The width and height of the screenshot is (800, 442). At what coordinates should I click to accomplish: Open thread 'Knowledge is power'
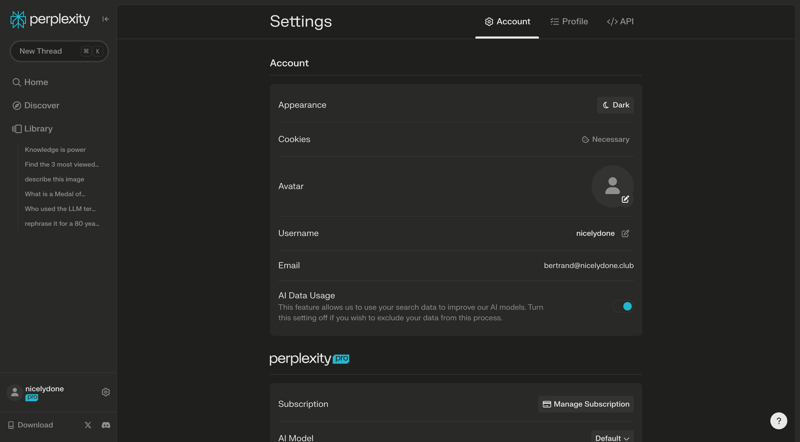tap(55, 150)
